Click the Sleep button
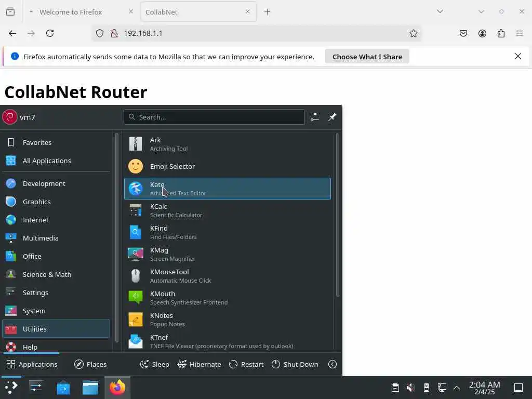Viewport: 532px width, 399px height. coord(155,364)
